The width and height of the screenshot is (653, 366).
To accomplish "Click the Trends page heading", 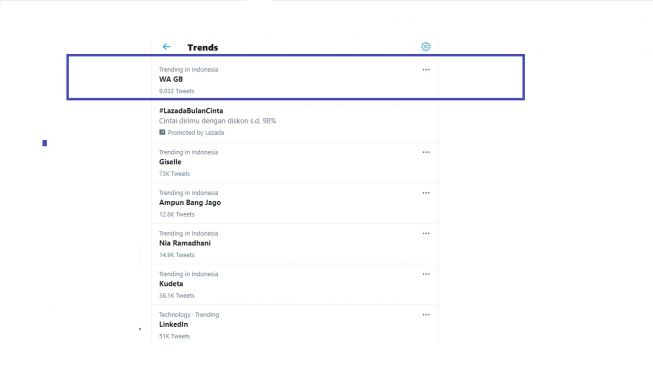I will click(202, 47).
